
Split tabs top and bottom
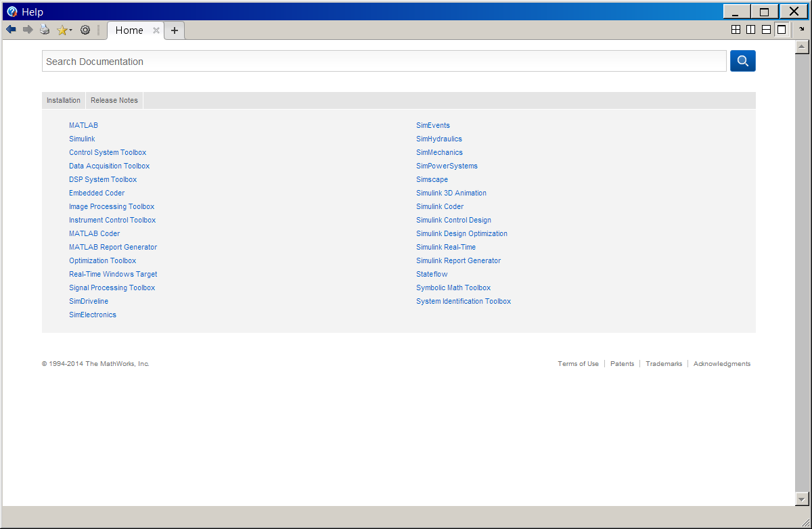[766, 30]
